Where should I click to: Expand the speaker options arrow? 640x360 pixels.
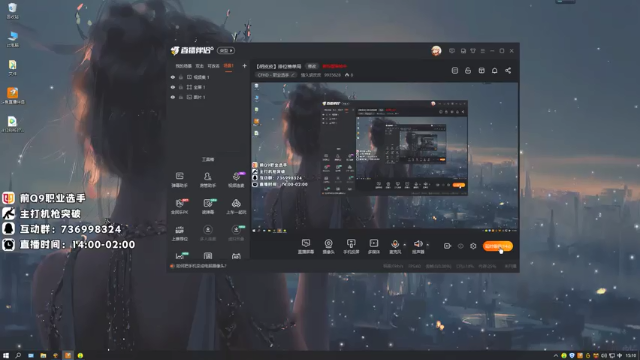(428, 245)
